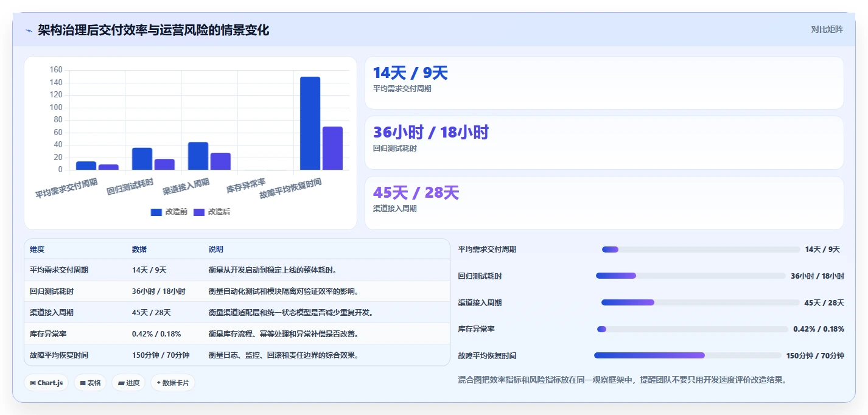Click the 维度 column header
This screenshot has height=415, width=868.
point(37,249)
